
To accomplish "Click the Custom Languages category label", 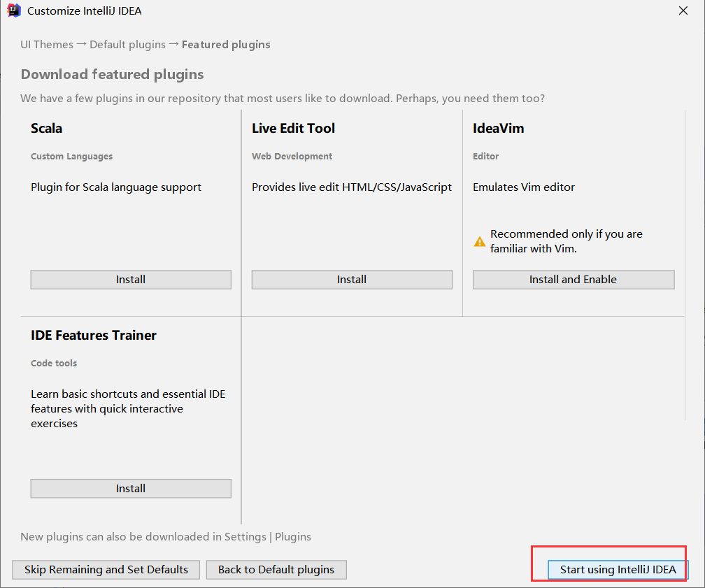I will tap(71, 157).
